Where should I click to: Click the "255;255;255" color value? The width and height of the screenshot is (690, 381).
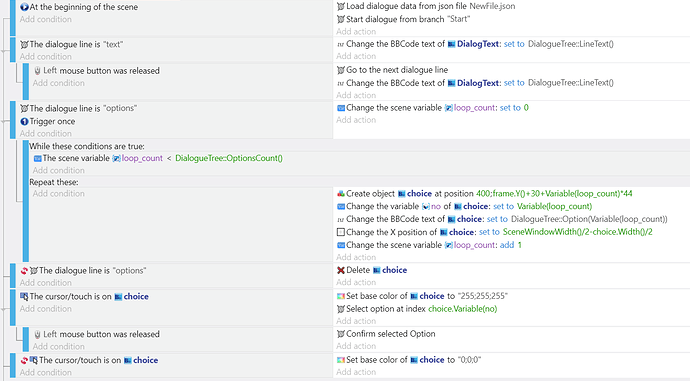(x=483, y=296)
